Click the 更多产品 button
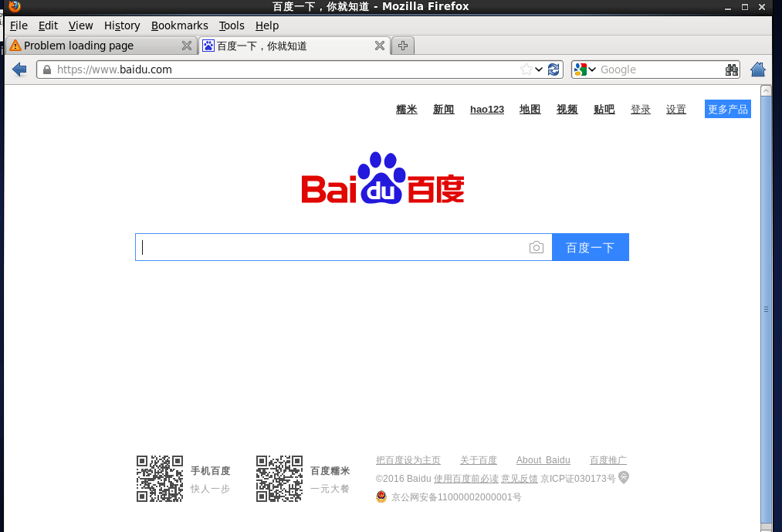This screenshot has width=782, height=532. [727, 109]
